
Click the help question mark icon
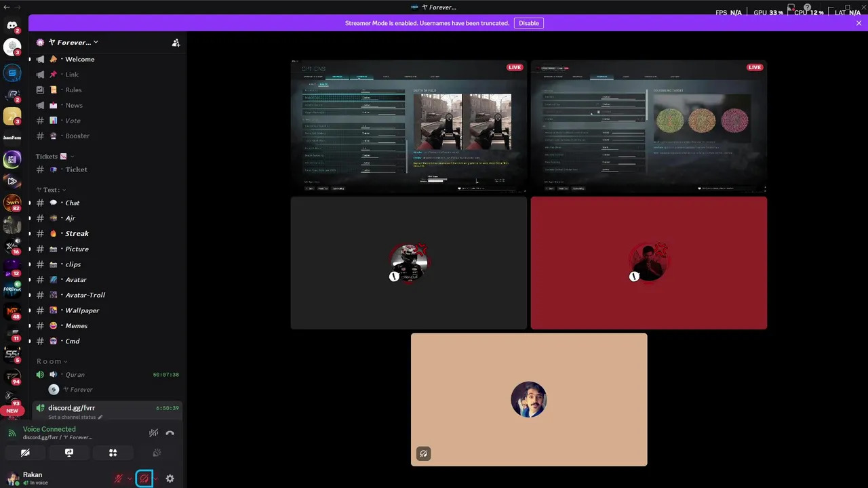coord(807,7)
